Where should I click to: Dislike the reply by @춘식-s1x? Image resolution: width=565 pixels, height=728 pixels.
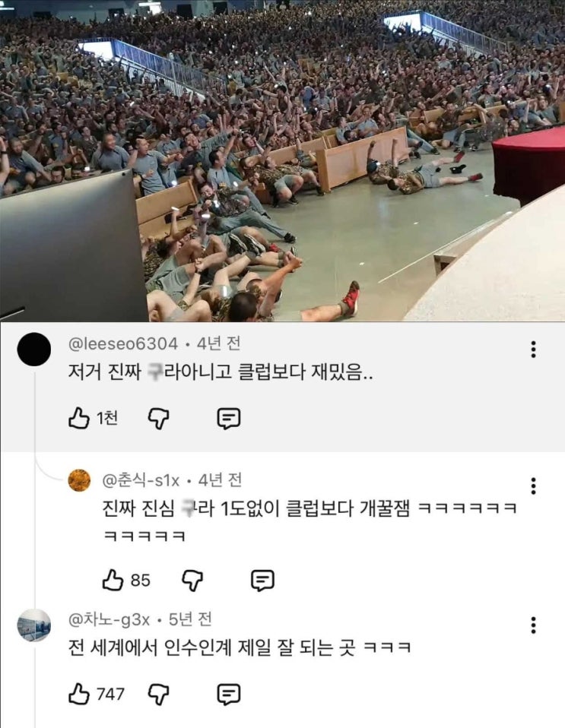click(x=192, y=581)
